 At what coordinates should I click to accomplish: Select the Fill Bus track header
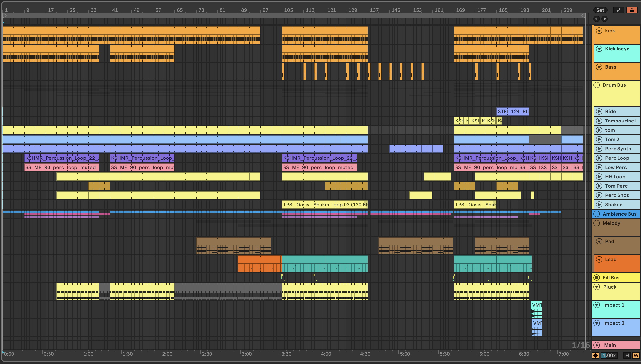tap(616, 278)
